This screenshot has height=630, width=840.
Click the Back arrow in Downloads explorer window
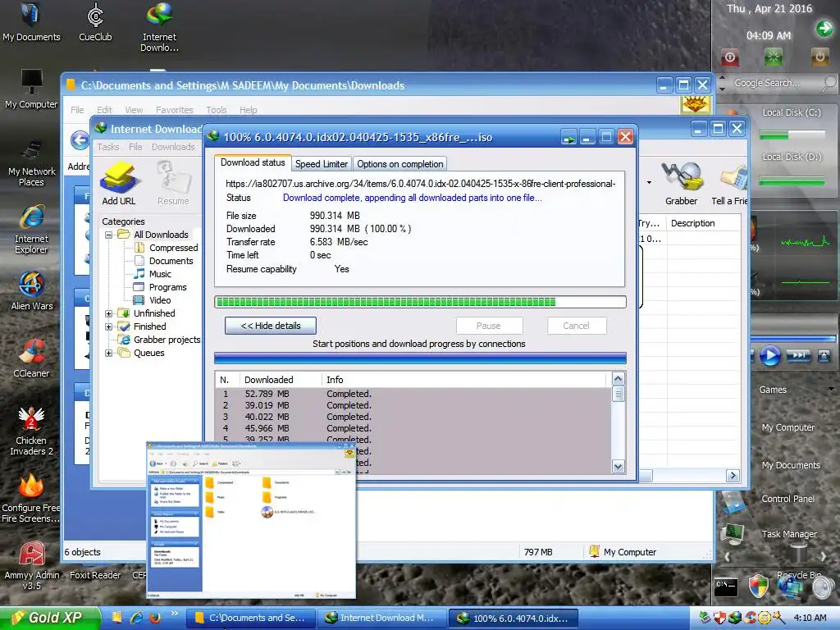click(80, 140)
